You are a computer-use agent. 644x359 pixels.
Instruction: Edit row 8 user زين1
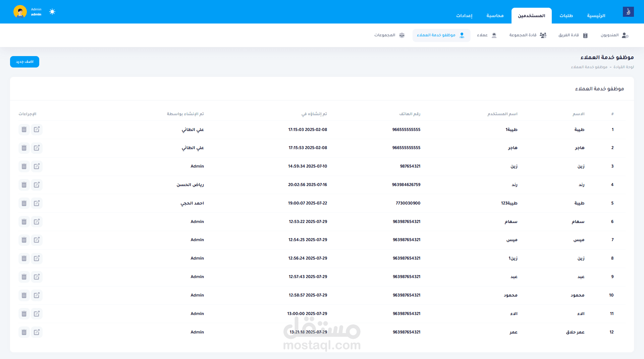[37, 258]
